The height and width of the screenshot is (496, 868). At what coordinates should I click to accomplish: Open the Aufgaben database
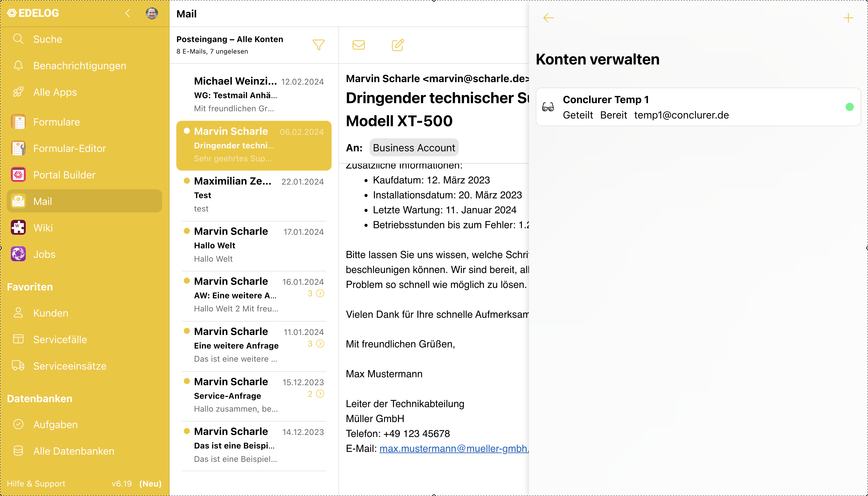[x=84, y=425]
